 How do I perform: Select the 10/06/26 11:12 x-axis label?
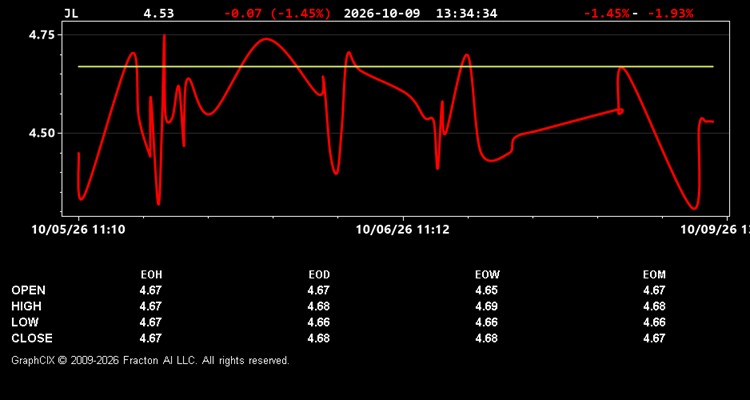[x=403, y=230]
